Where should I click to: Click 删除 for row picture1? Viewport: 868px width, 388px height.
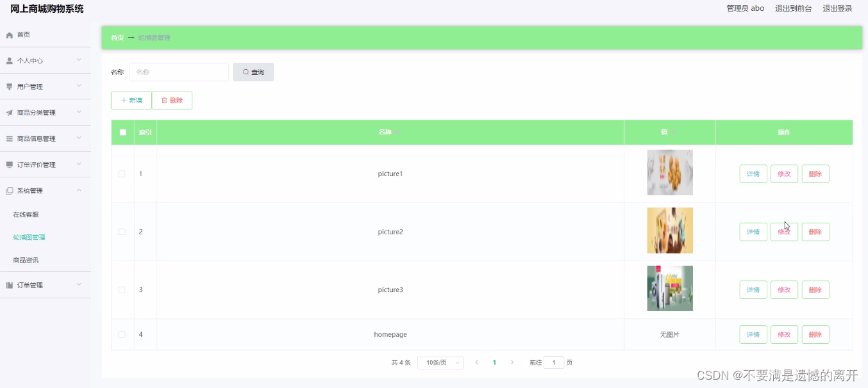coord(815,174)
